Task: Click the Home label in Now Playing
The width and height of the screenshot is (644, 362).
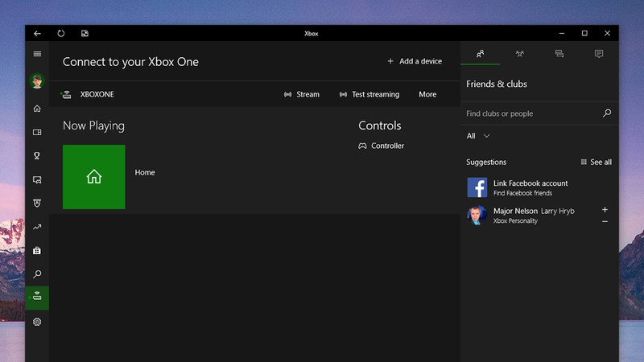Action: coord(145,172)
